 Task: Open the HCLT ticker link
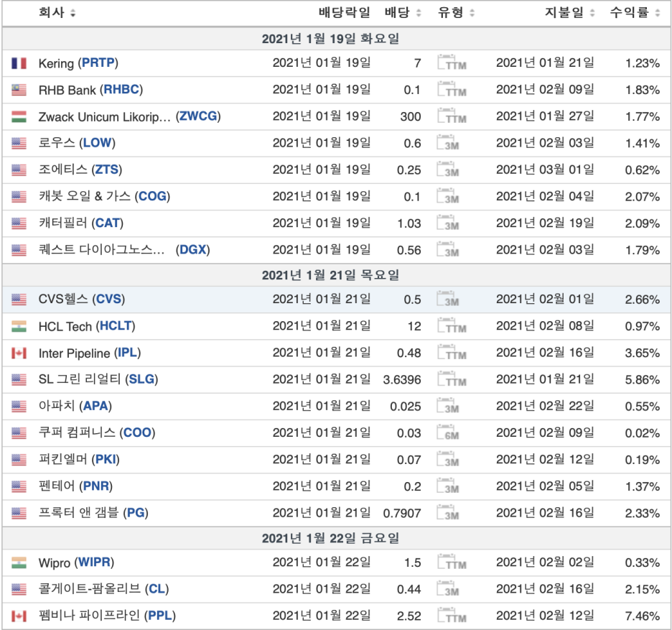pyautogui.click(x=116, y=326)
